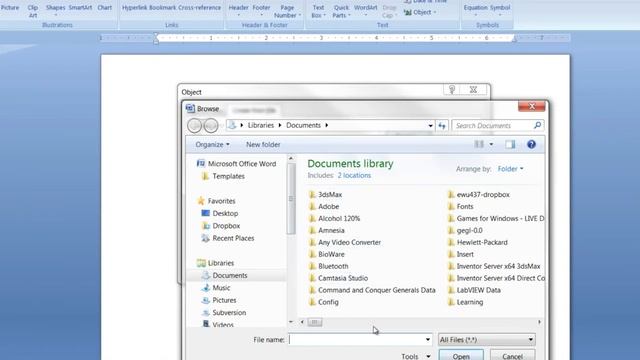Screen dimensions: 640x360
Task: Click the change view icon in toolbar
Action: click(479, 144)
